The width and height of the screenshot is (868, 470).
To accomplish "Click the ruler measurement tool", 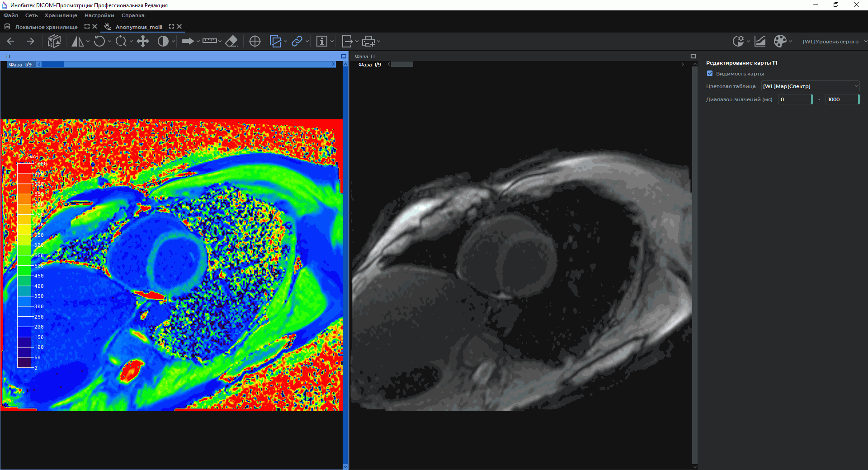I will pyautogui.click(x=209, y=41).
